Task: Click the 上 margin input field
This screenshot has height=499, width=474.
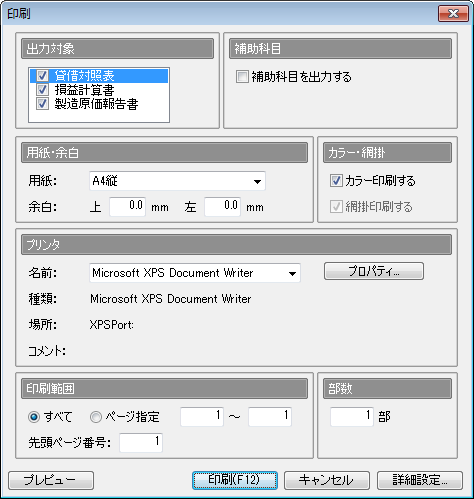Action: [127, 206]
